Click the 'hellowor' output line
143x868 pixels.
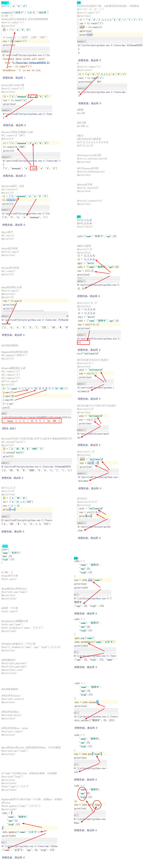pos(83,481)
